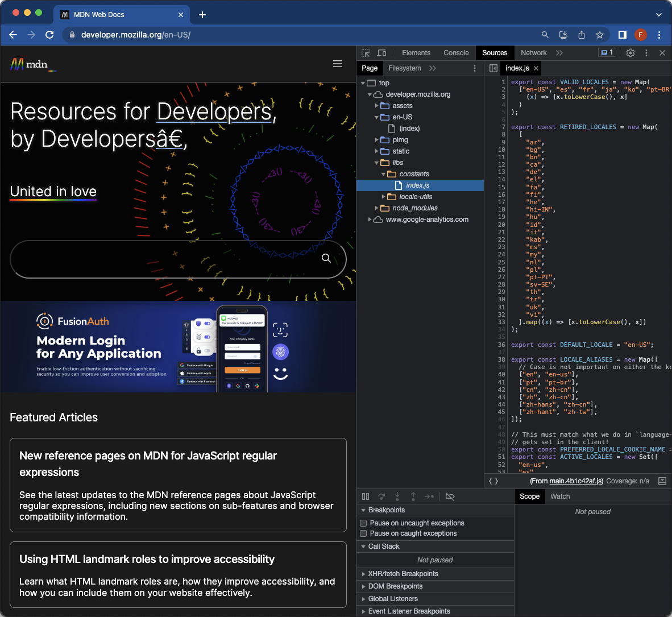Enable Pause on uncaught exceptions
Viewport: 672px width, 617px height.
coord(363,523)
